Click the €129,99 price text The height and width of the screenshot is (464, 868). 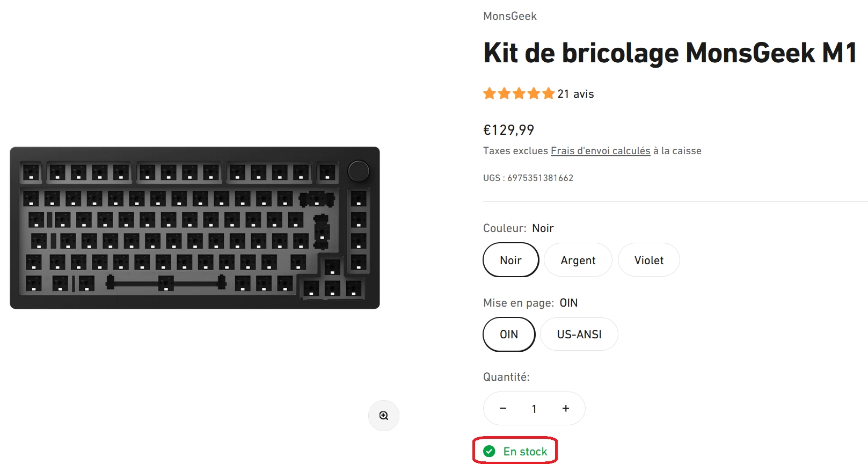tap(508, 130)
